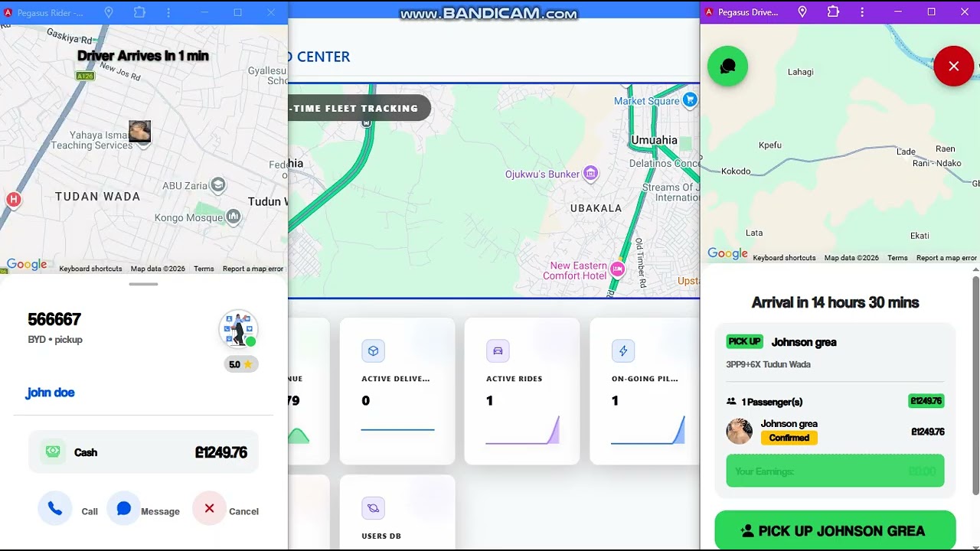Open Keyboard shortcuts on driver map

click(x=784, y=258)
